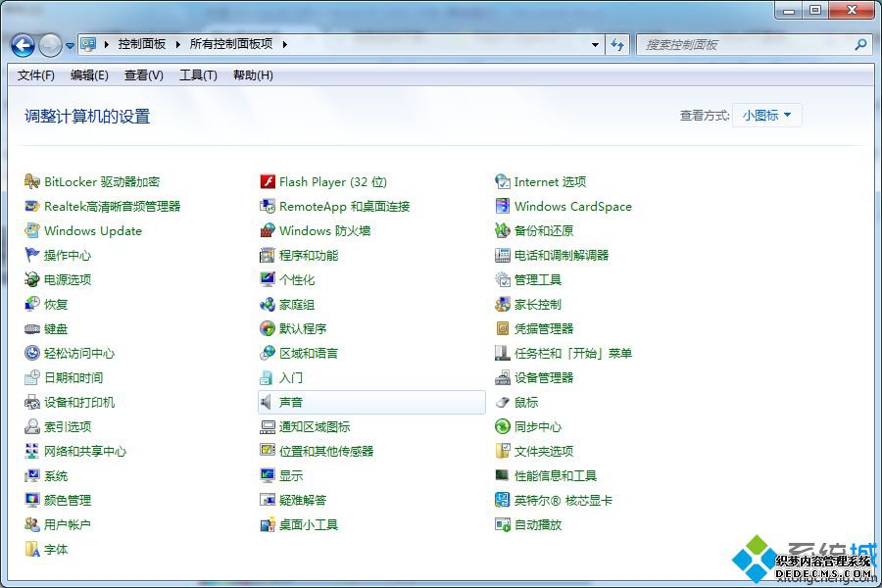Open 家庭组 item
Screen dimensions: 882x588
coord(287,305)
